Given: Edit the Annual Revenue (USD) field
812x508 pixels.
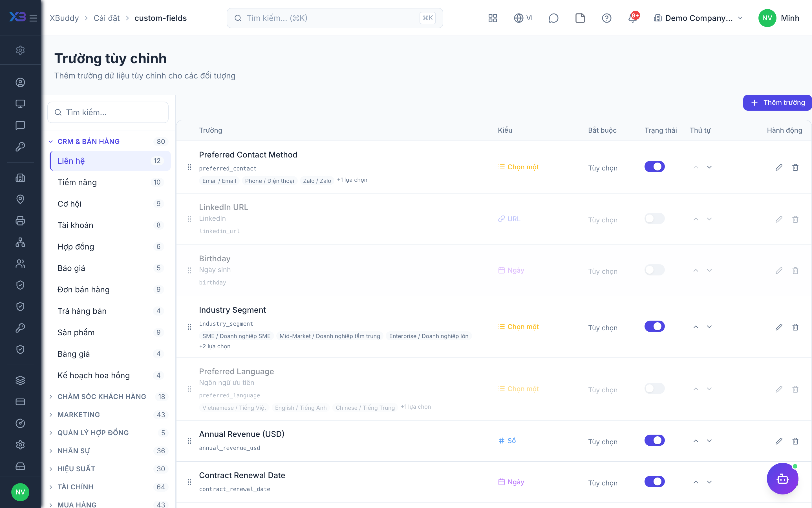Looking at the screenshot, I should pyautogui.click(x=779, y=441).
